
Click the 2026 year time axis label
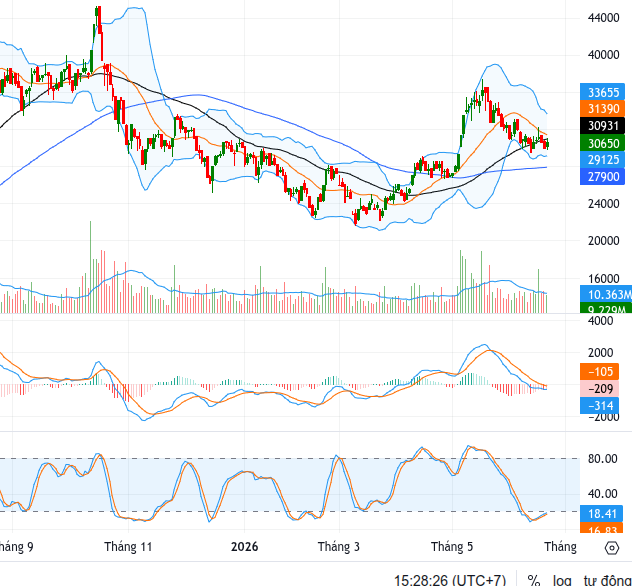(244, 547)
